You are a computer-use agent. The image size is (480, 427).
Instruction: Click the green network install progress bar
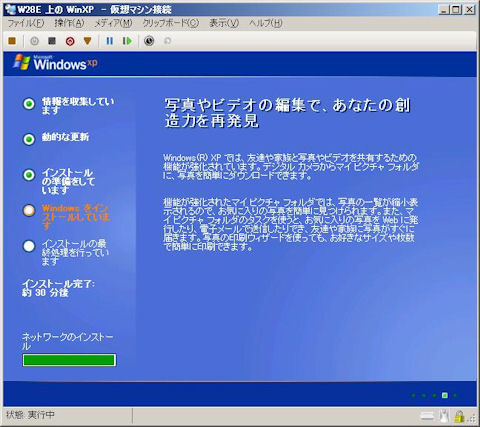coord(69,360)
